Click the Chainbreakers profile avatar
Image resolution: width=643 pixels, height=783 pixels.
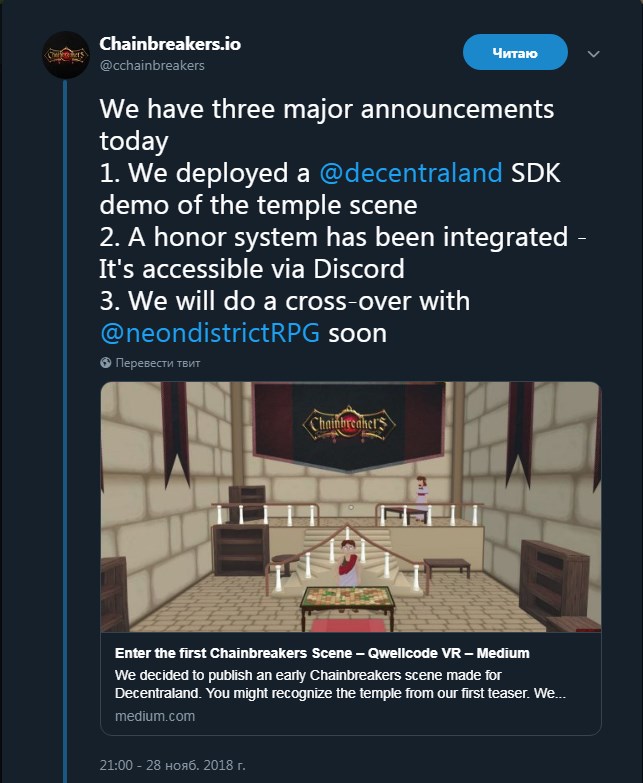coord(65,55)
